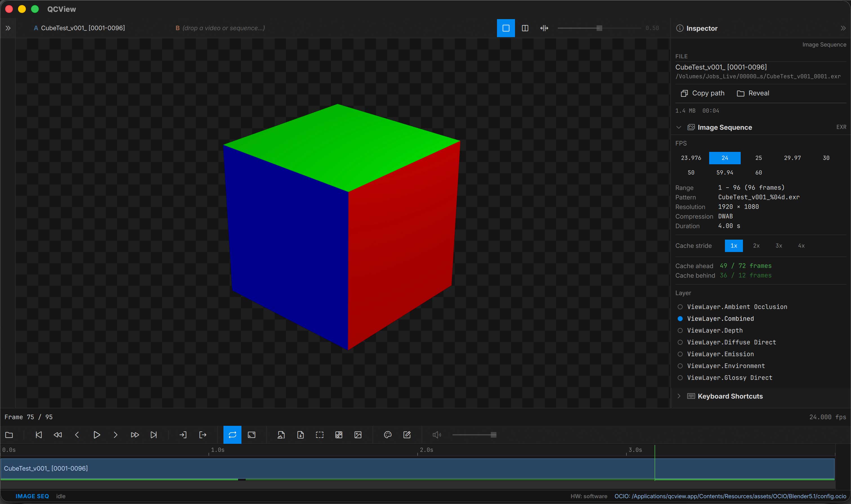Select single view mode
The width and height of the screenshot is (851, 504).
(506, 28)
